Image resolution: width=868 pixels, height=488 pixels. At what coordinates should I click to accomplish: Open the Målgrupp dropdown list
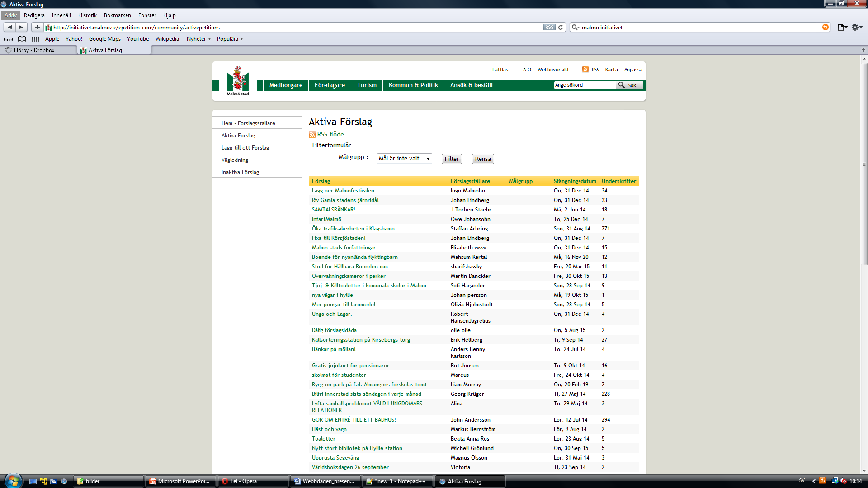pos(404,159)
